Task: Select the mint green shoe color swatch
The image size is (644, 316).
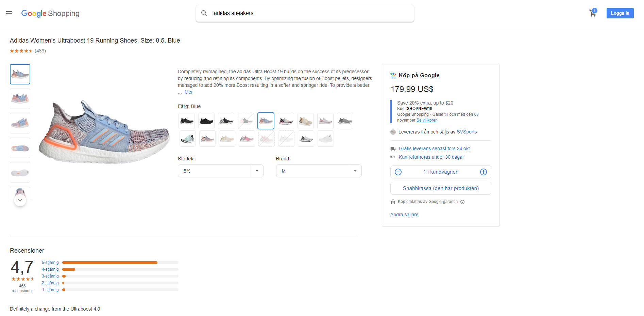Action: pyautogui.click(x=188, y=139)
